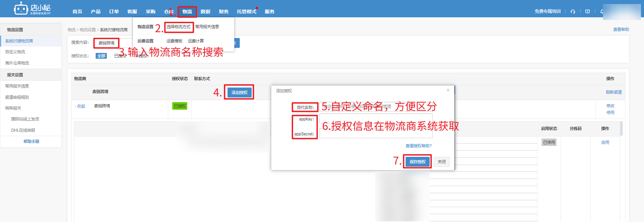
Task: Click the 启用 link in the channel row
Action: pyautogui.click(x=605, y=143)
